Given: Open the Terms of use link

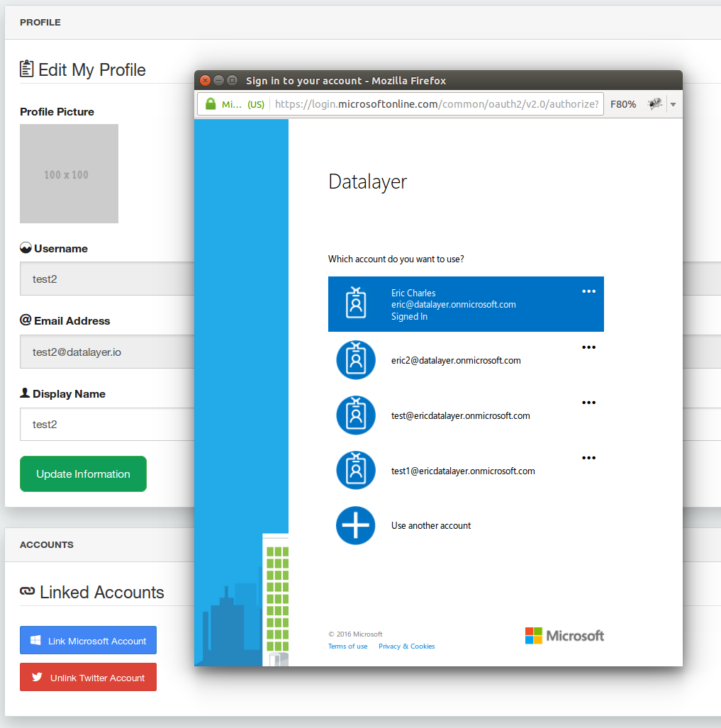Looking at the screenshot, I should [347, 646].
